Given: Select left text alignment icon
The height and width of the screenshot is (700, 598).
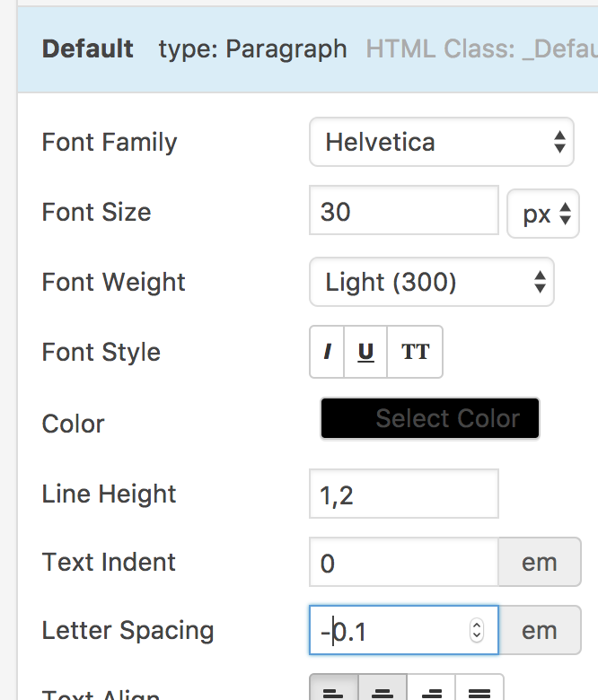Looking at the screenshot, I should (x=334, y=690).
